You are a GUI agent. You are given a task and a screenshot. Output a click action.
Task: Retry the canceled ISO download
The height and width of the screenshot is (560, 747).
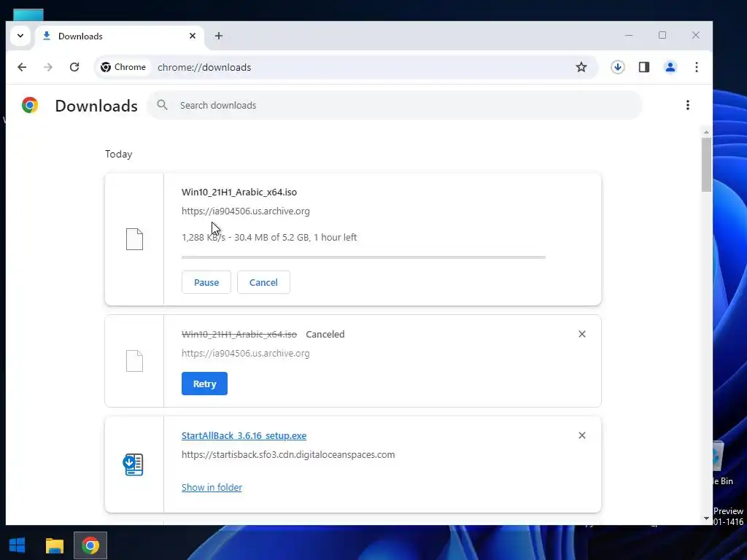[204, 384]
